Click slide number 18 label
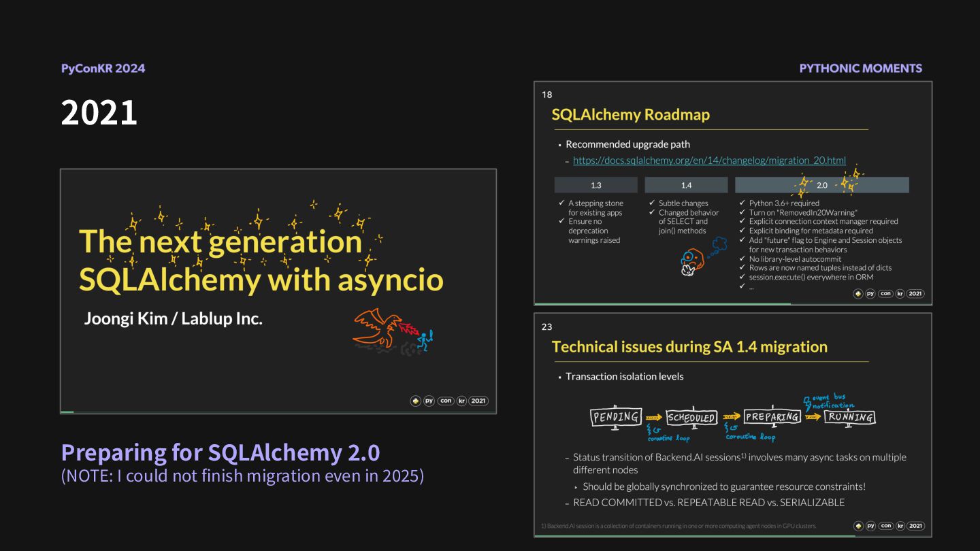The width and height of the screenshot is (980, 551). click(546, 95)
